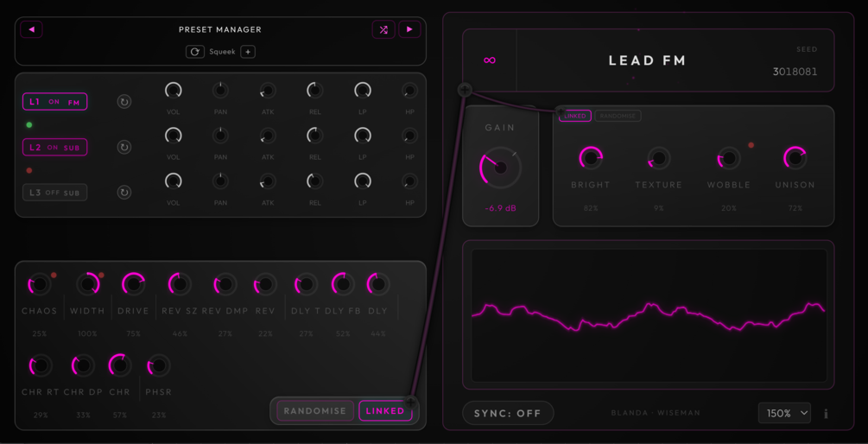
Task: Toggle the L2 ON SUB layer
Action: [54, 147]
